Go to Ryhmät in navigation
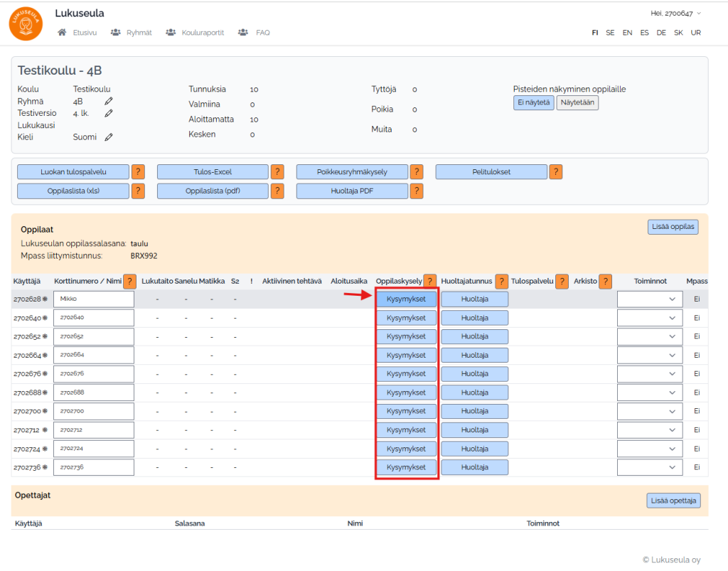 click(131, 33)
